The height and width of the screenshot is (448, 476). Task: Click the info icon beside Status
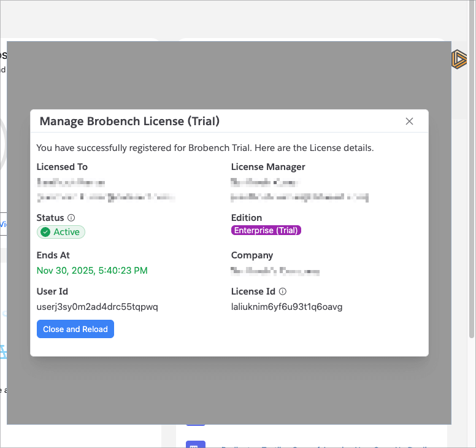click(71, 218)
